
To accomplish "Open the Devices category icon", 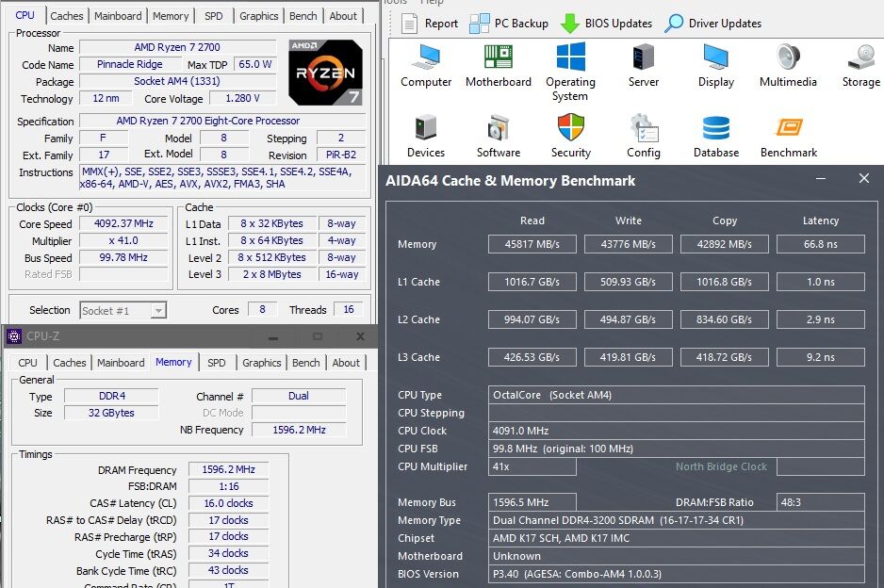I will click(426, 136).
